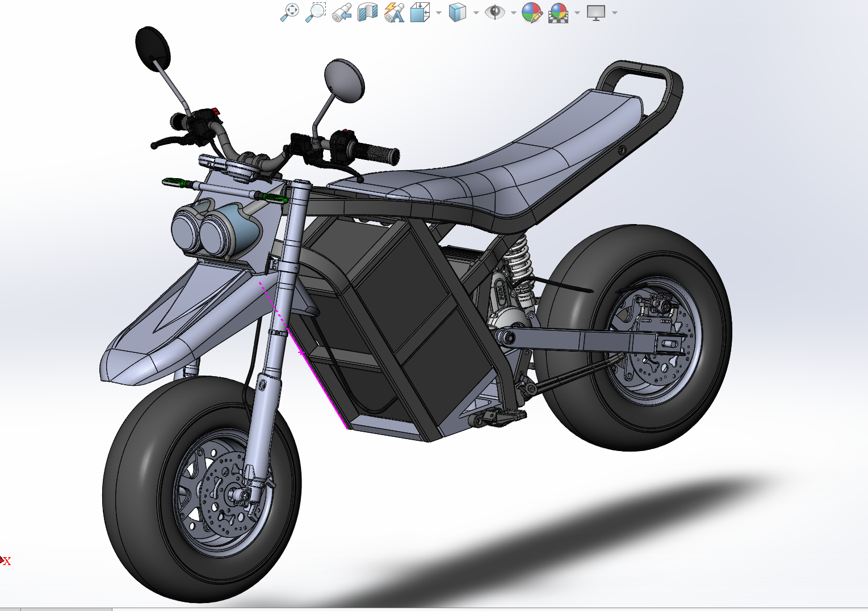
Task: Click the Apply Scene icon
Action: click(558, 12)
